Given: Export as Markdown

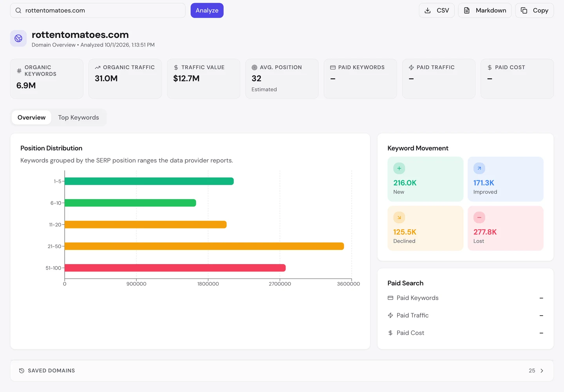Looking at the screenshot, I should 485,11.
